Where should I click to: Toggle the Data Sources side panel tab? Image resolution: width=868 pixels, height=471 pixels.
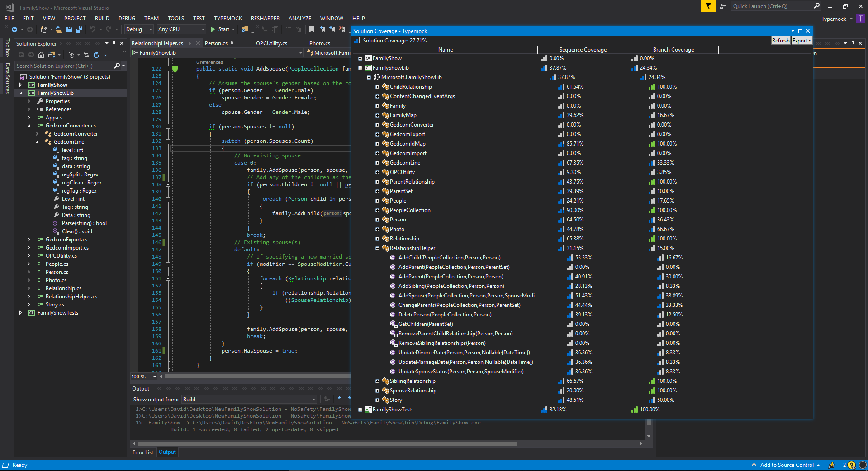(x=7, y=78)
